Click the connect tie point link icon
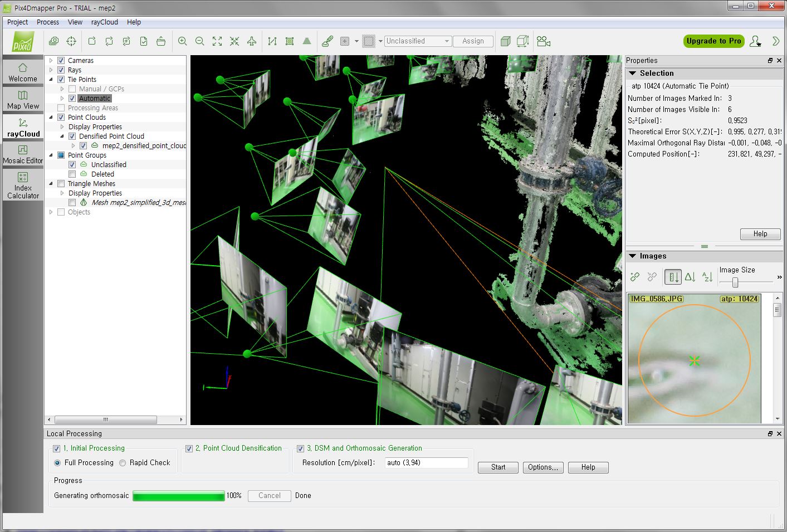 (635, 276)
